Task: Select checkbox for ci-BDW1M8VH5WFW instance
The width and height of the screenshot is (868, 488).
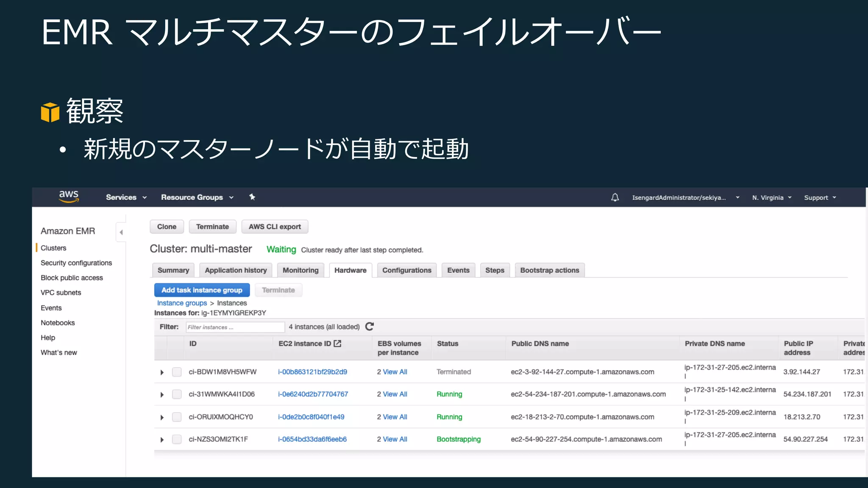Action: 177,372
